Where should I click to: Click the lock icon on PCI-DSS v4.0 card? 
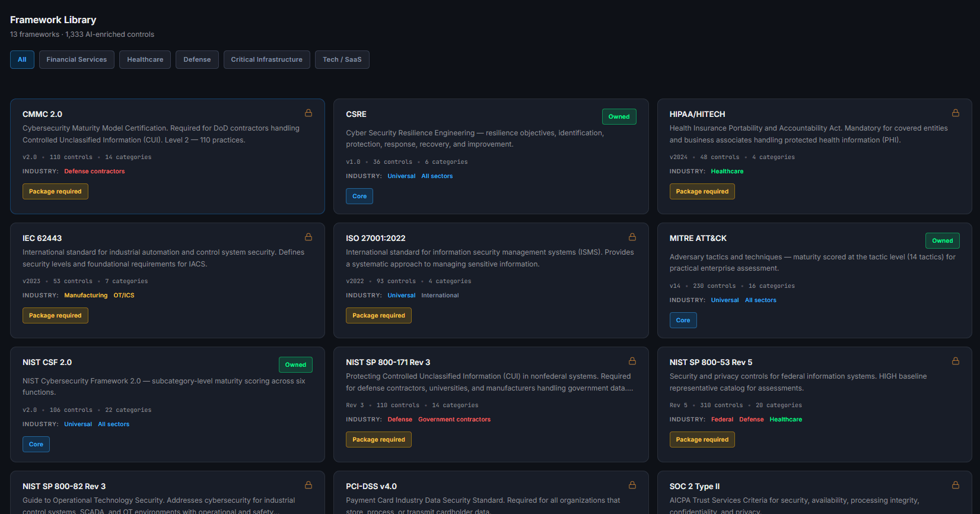coord(632,485)
